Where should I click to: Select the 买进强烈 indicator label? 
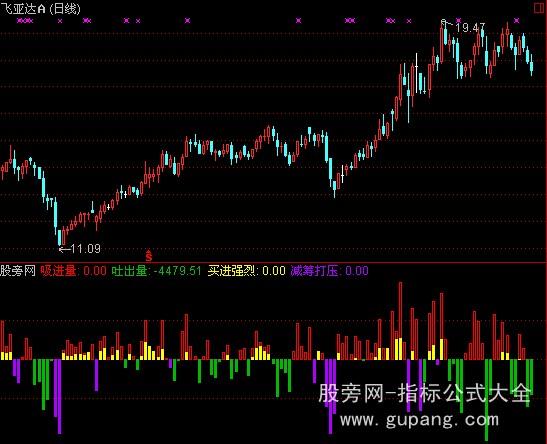point(232,271)
